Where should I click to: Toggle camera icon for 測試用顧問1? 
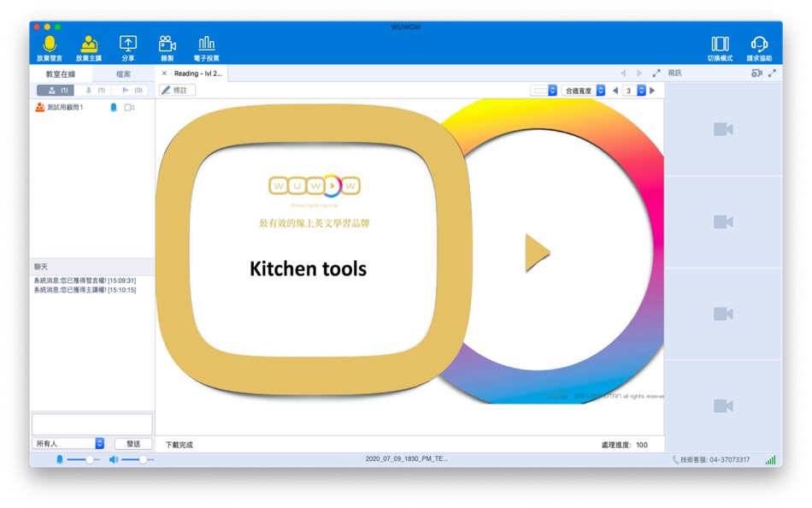pos(129,107)
